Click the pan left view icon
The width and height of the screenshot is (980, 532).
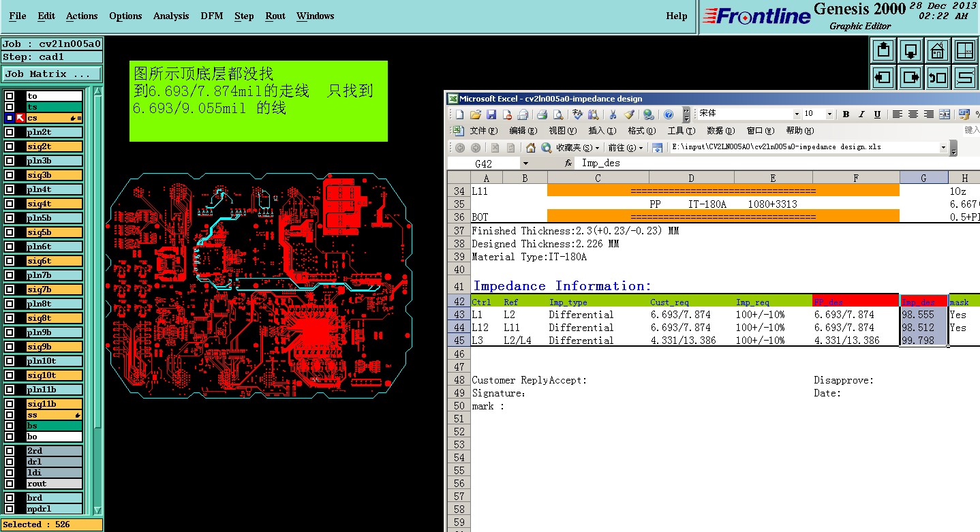(884, 77)
